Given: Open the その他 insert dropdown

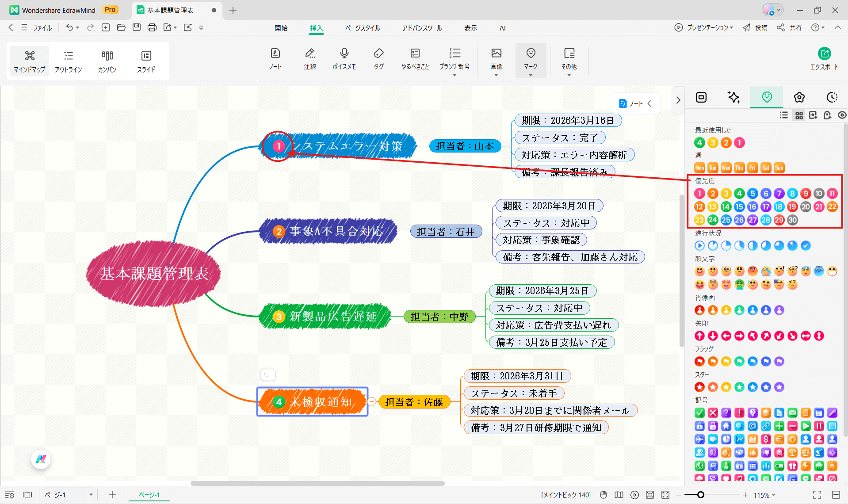Looking at the screenshot, I should 569,74.
